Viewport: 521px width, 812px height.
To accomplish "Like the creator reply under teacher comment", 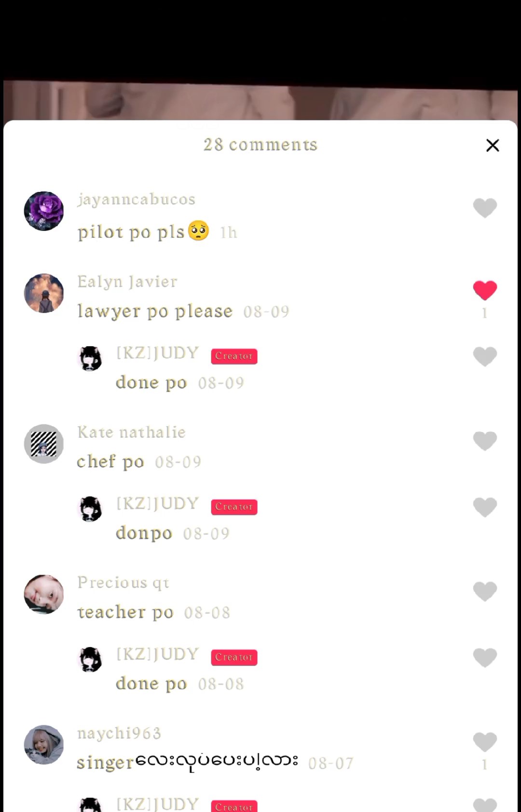I will [x=485, y=657].
